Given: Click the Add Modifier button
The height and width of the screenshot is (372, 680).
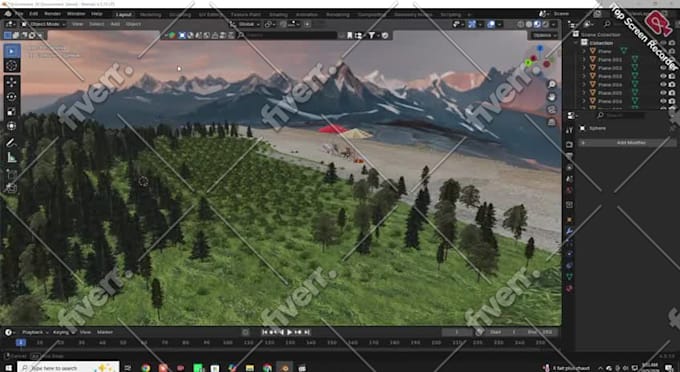Looking at the screenshot, I should pos(627,143).
